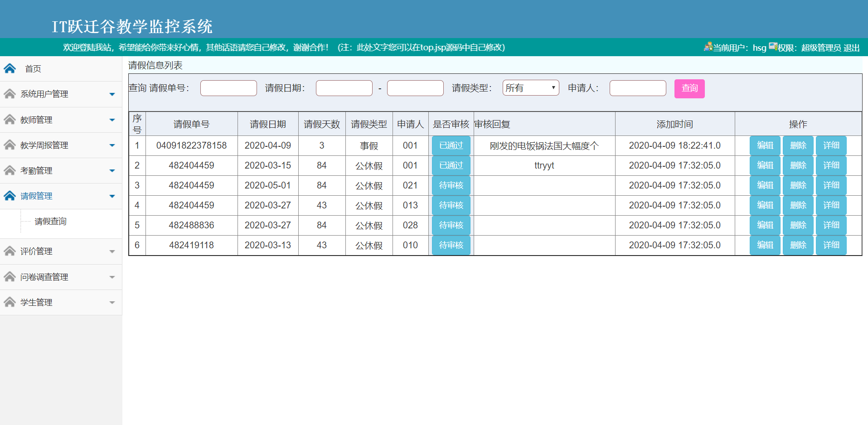Click the permission icon before 权限
Image resolution: width=868 pixels, height=425 pixels.
(773, 46)
